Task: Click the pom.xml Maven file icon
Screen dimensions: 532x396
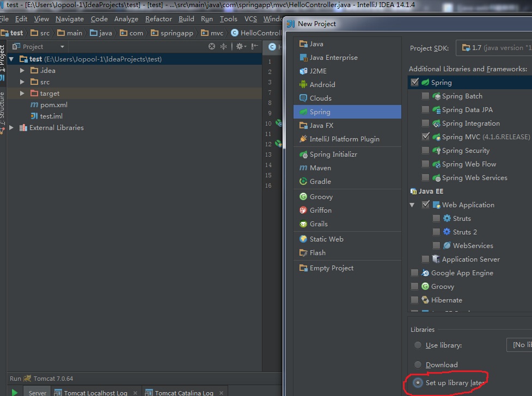Action: click(x=34, y=105)
